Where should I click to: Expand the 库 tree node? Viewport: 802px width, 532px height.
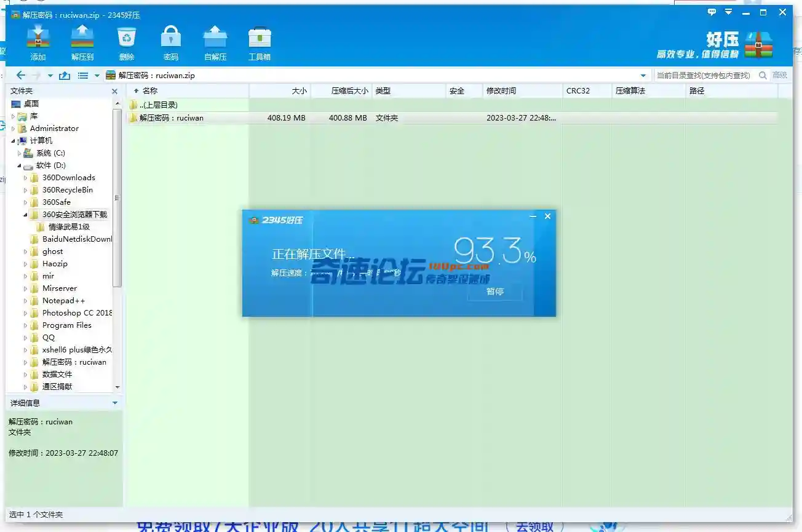[x=14, y=116]
